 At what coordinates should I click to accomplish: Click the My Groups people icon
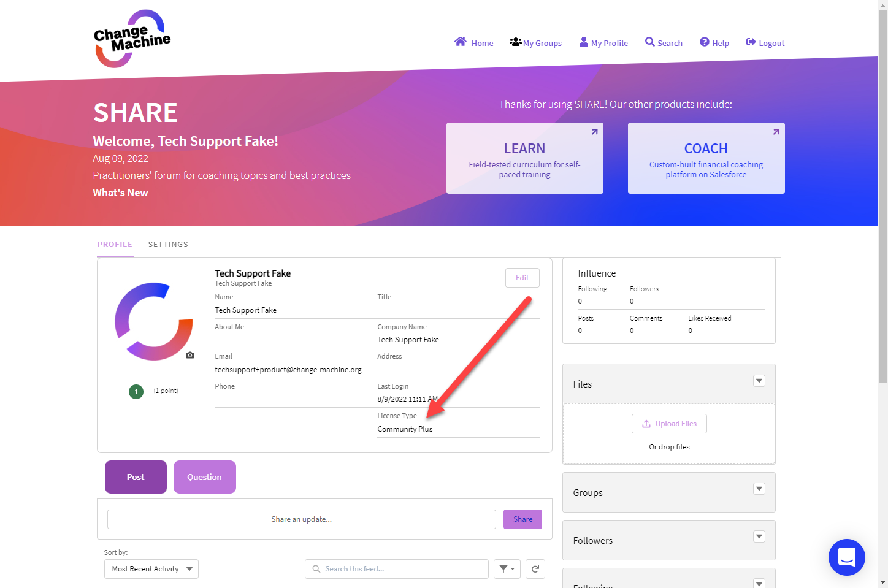pyautogui.click(x=516, y=42)
